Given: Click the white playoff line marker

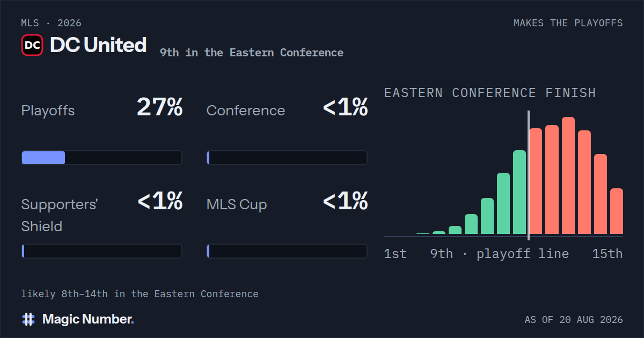Looking at the screenshot, I should point(529,175).
